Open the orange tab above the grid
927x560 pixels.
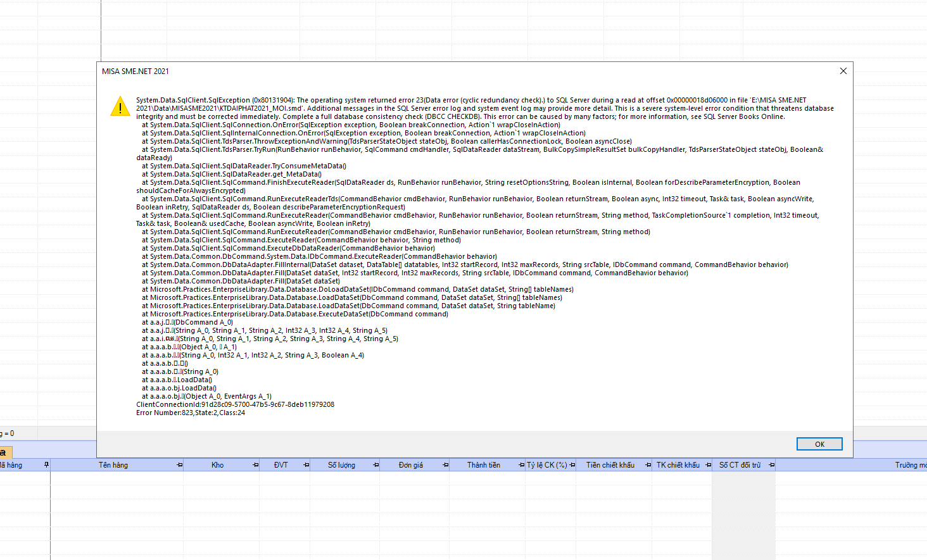6,452
